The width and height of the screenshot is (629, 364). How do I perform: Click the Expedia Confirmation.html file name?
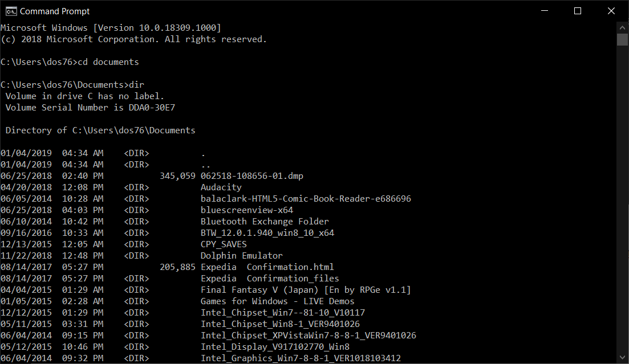(267, 267)
